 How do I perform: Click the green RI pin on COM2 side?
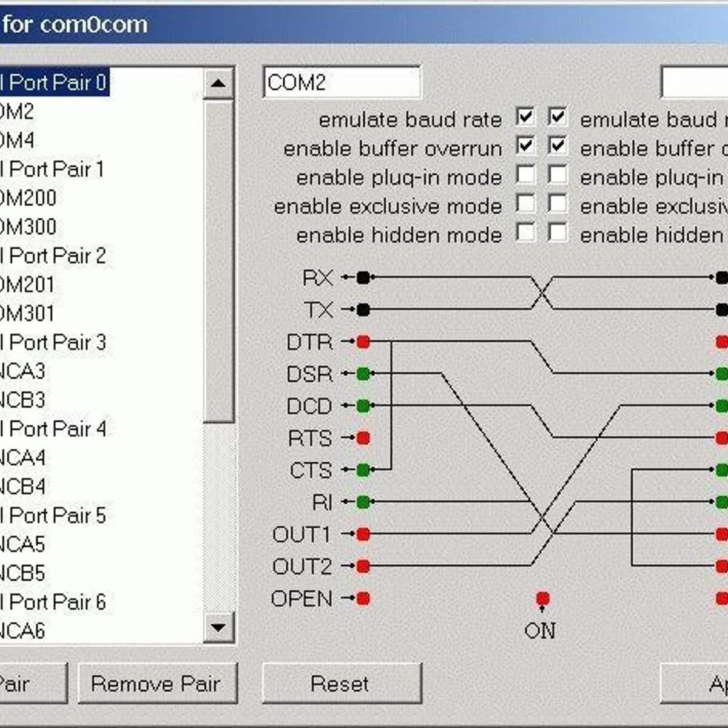click(363, 502)
